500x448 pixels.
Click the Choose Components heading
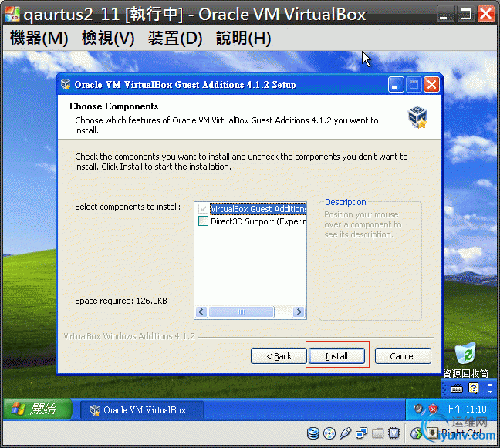(114, 106)
